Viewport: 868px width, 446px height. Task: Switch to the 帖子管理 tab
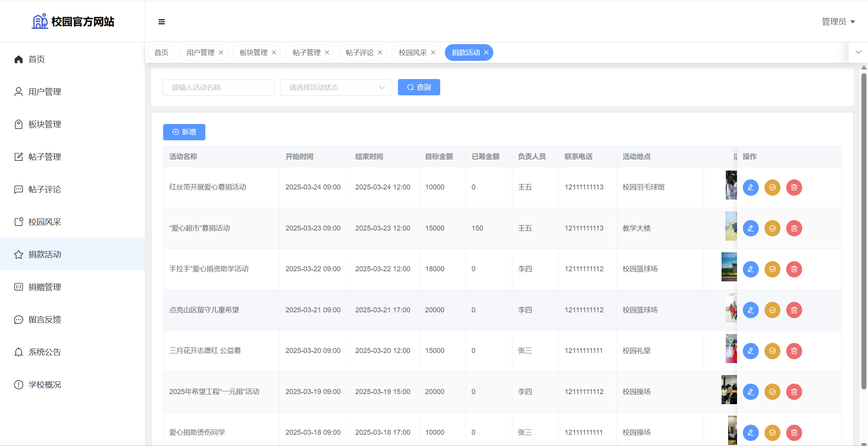coord(306,53)
